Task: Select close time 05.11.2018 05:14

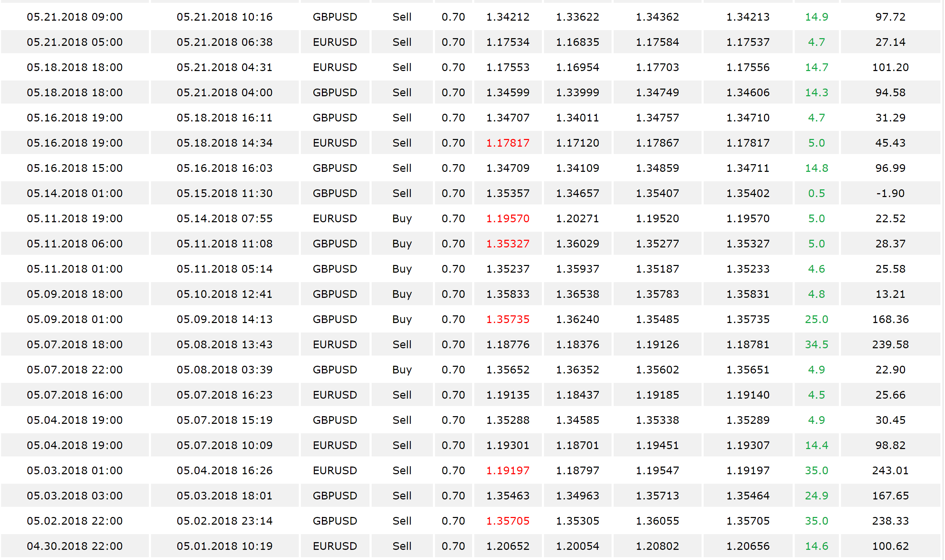Action: [x=225, y=269]
